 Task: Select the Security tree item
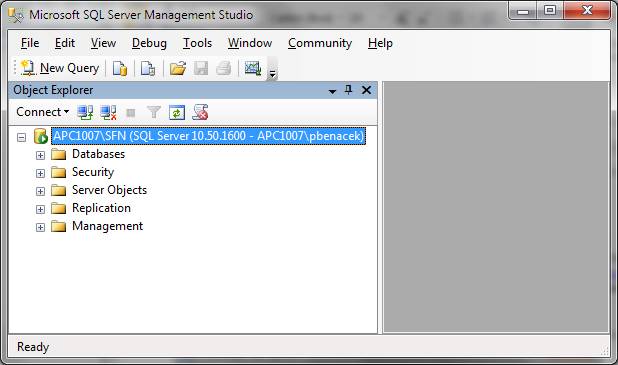click(93, 172)
